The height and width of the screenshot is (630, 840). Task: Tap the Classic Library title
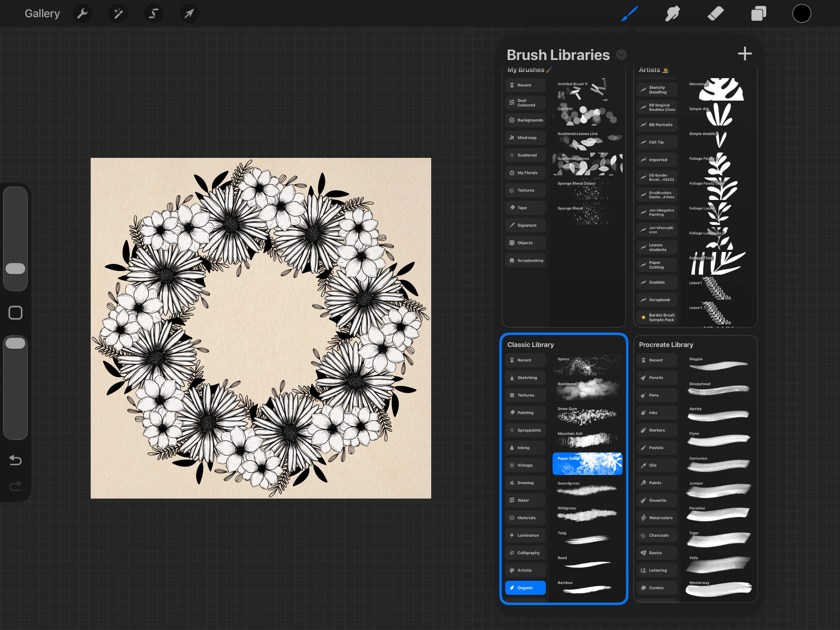click(530, 345)
